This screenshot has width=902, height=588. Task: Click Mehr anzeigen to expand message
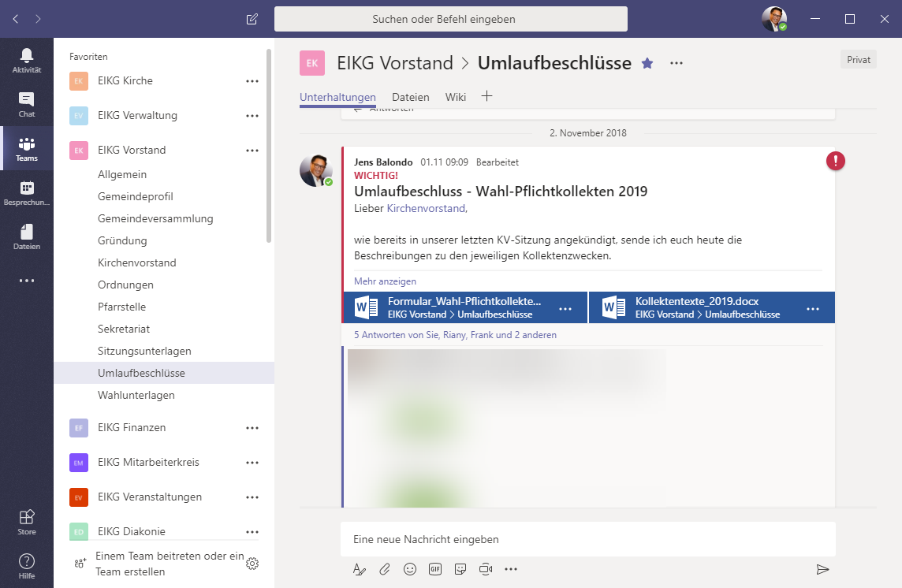[x=385, y=281]
